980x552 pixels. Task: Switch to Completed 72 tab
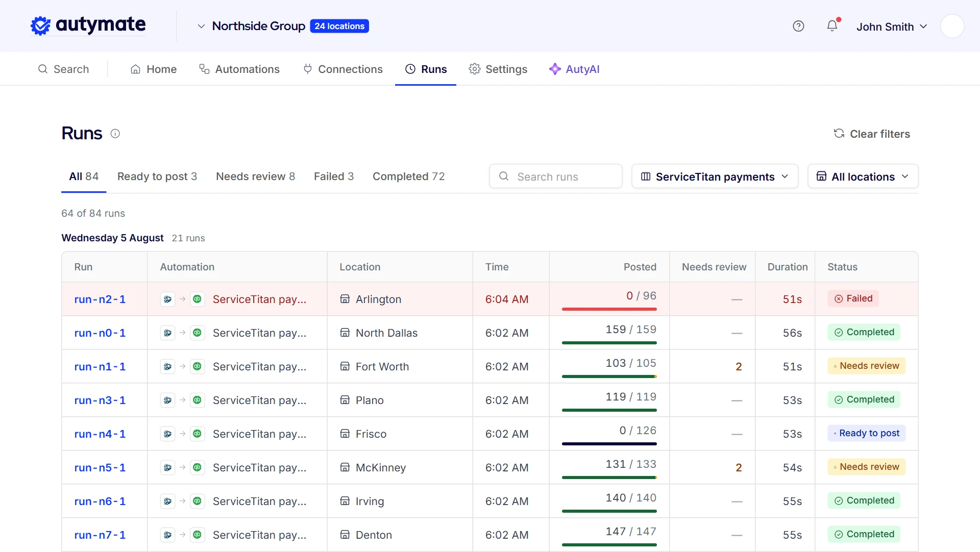[409, 177]
